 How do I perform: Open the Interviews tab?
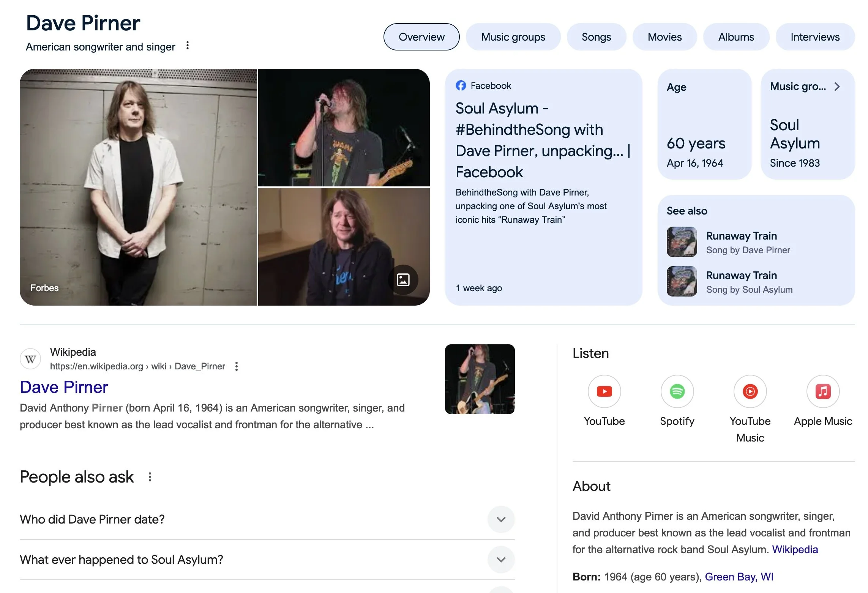(815, 37)
